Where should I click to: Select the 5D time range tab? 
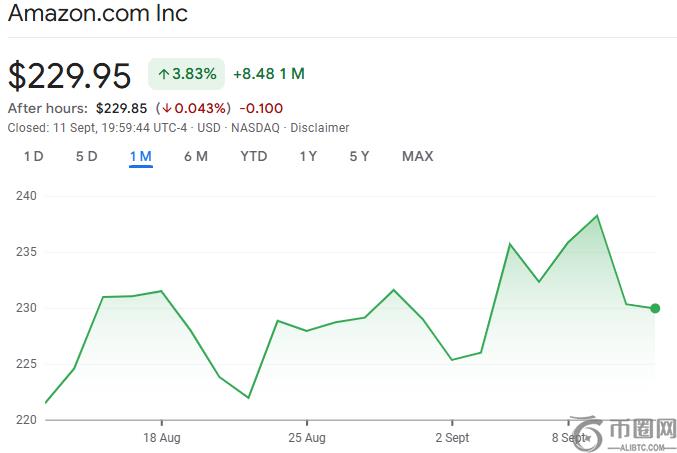click(86, 156)
